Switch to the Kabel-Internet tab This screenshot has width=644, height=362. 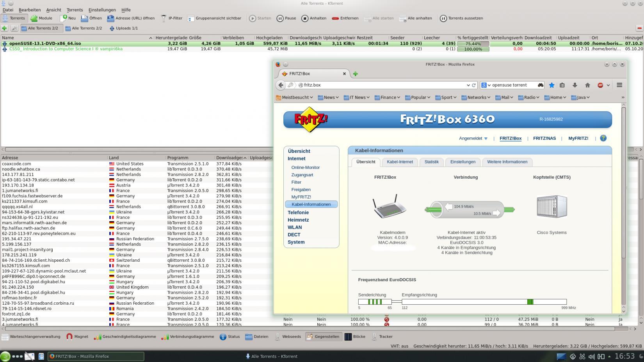(x=400, y=162)
